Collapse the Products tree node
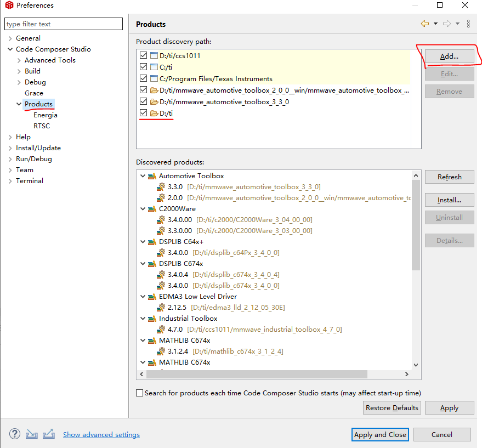The image size is (482, 448). tap(19, 104)
